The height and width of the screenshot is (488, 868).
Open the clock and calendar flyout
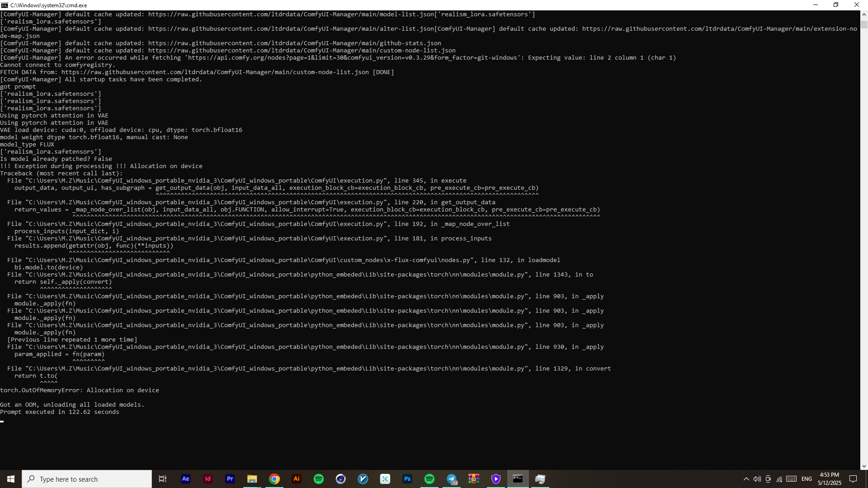click(830, 479)
